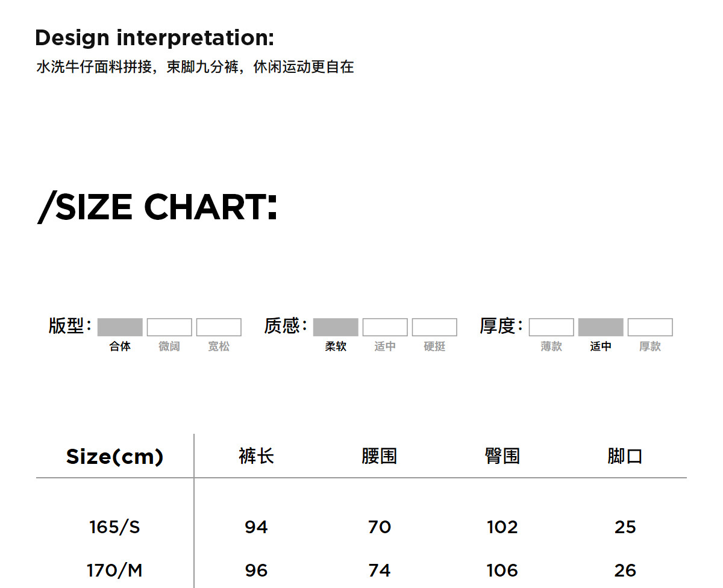This screenshot has width=723, height=588.
Task: Click the filled 柔软 texture box
Action: click(x=336, y=327)
